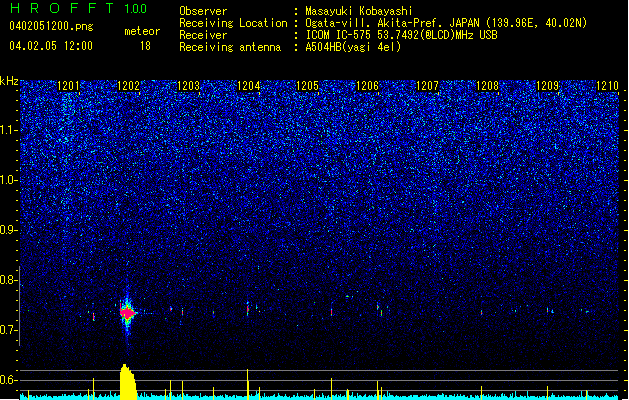Click the version number 1.00

tap(135, 8)
